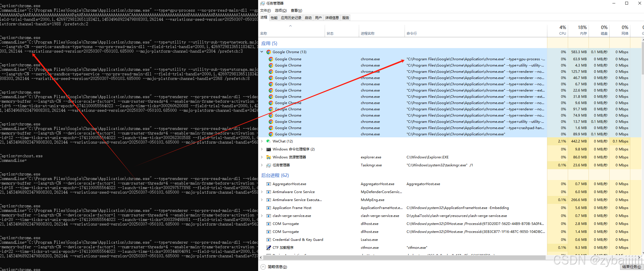Screen dimensions: 644x271
Task: Click the scroll-left arrow of horizontal scrollbar
Action: click(261, 257)
